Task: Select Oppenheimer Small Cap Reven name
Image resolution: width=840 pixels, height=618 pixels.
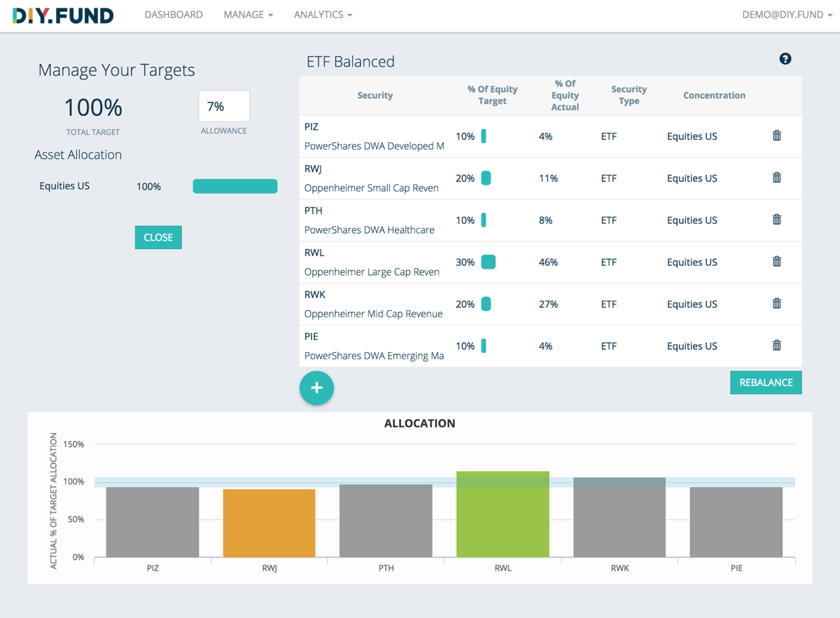Action: [x=372, y=188]
